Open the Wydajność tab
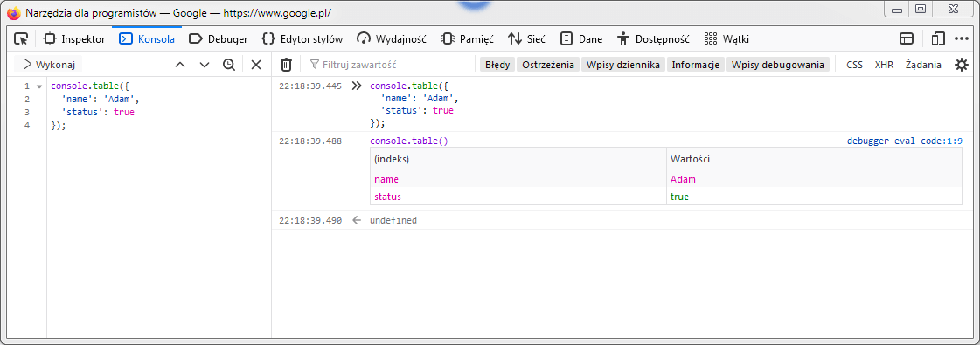Viewport: 980px width, 345px height. [x=392, y=38]
